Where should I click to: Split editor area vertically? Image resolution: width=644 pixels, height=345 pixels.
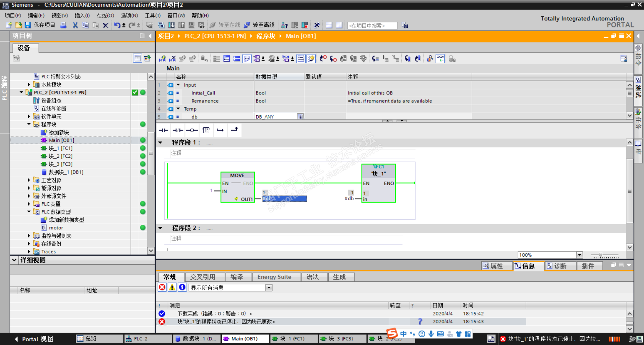coord(339,25)
